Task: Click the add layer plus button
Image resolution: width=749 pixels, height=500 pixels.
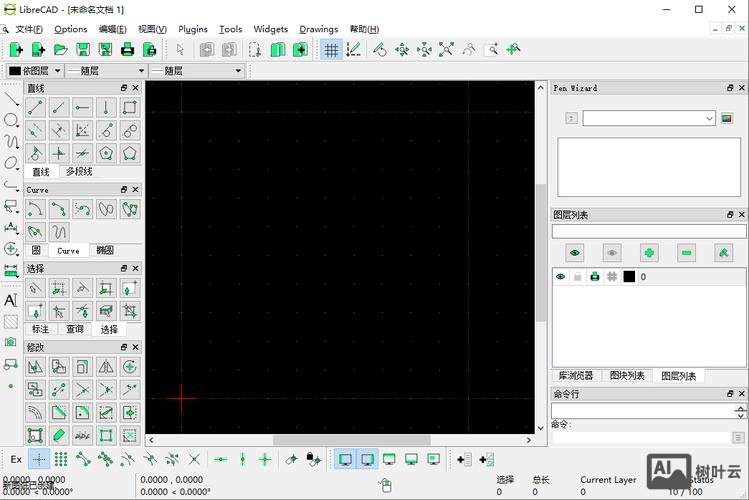Action: coord(650,253)
